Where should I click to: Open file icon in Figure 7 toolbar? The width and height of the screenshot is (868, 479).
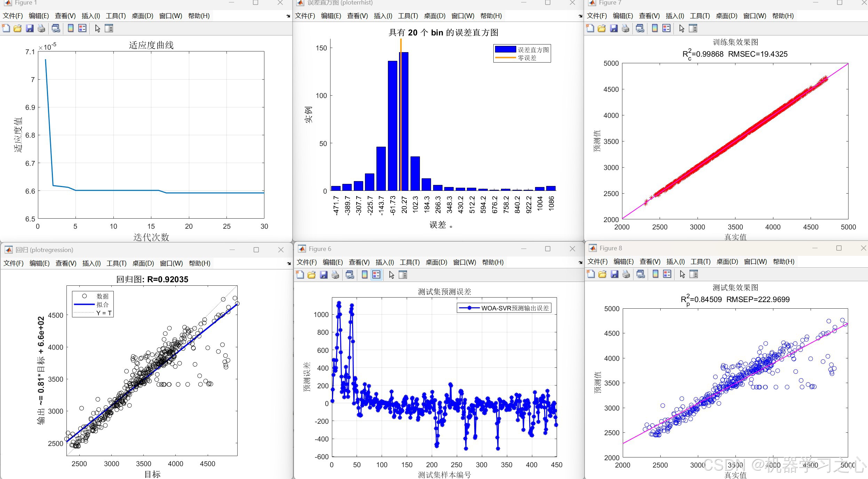coord(602,29)
